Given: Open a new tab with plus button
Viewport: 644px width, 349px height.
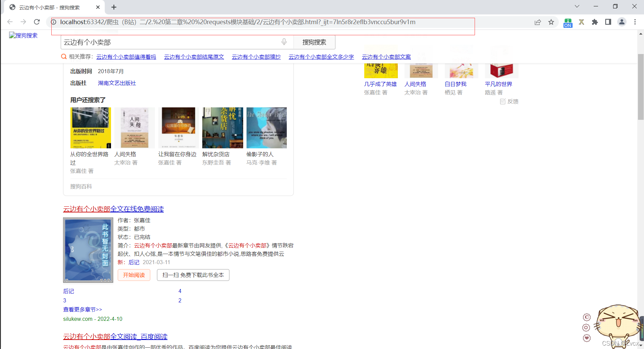Looking at the screenshot, I should (x=114, y=7).
